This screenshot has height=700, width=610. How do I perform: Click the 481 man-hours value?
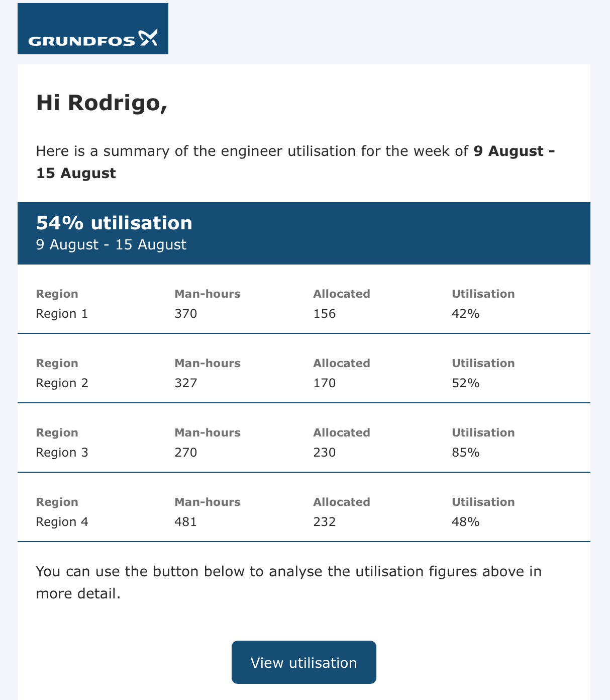186,522
